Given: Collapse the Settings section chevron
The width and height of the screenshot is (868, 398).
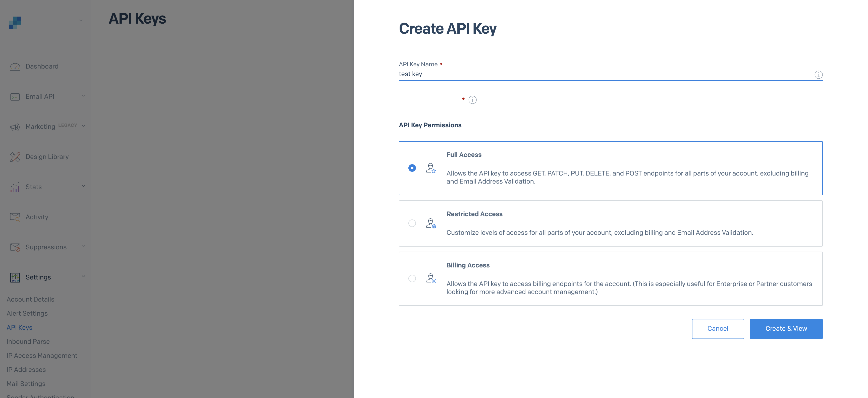Looking at the screenshot, I should [83, 276].
